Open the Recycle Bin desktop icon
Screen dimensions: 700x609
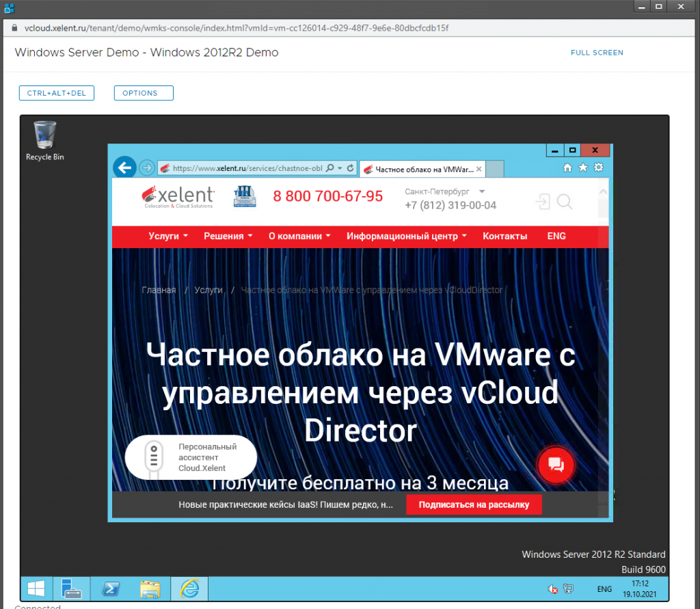tap(44, 141)
